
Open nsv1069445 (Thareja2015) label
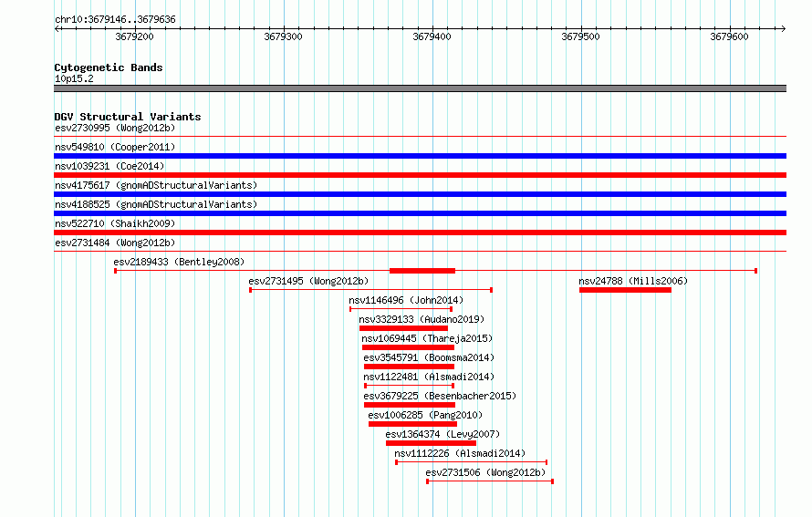coord(427,338)
